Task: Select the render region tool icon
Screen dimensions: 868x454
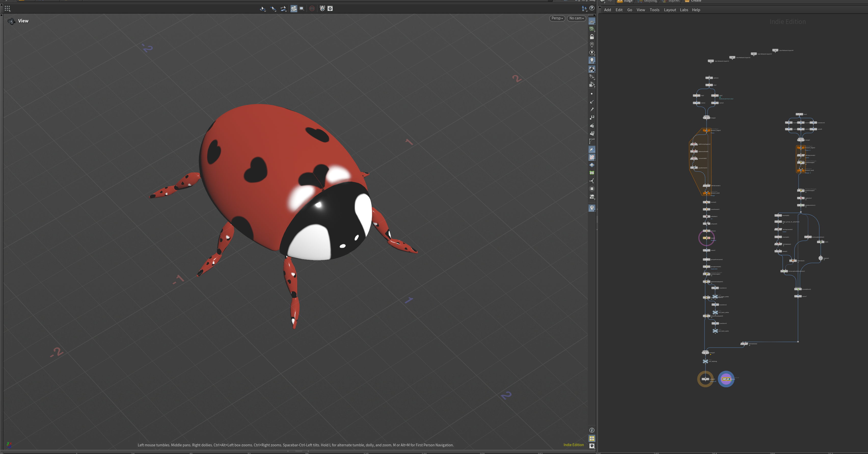Action: (302, 8)
